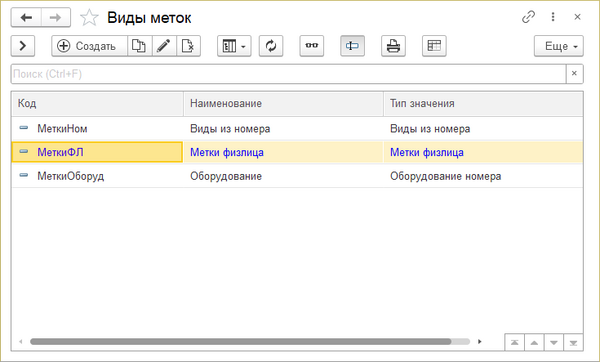The width and height of the screenshot is (600, 362).
Task: Sort by the Наименование column header
Action: tap(284, 103)
